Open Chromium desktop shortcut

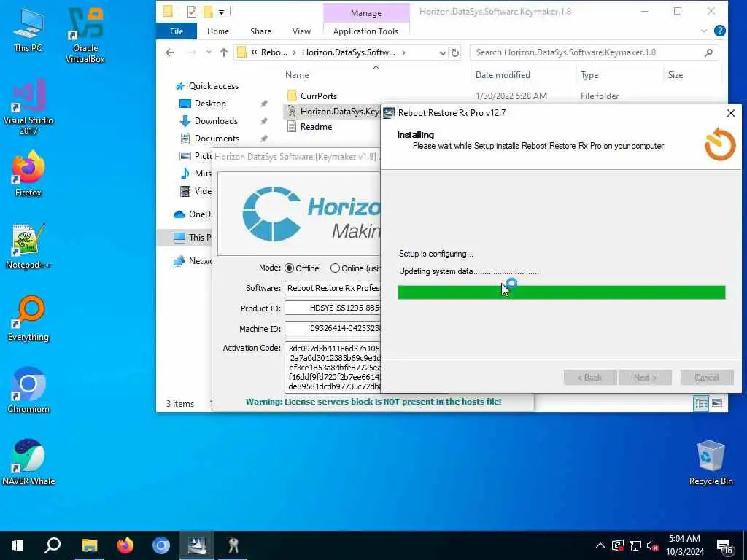coord(28,390)
